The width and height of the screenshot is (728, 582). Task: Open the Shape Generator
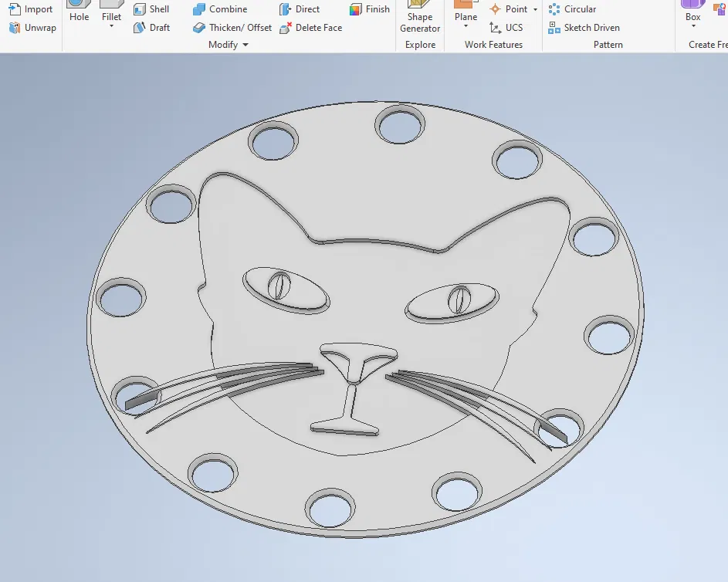tap(420, 18)
